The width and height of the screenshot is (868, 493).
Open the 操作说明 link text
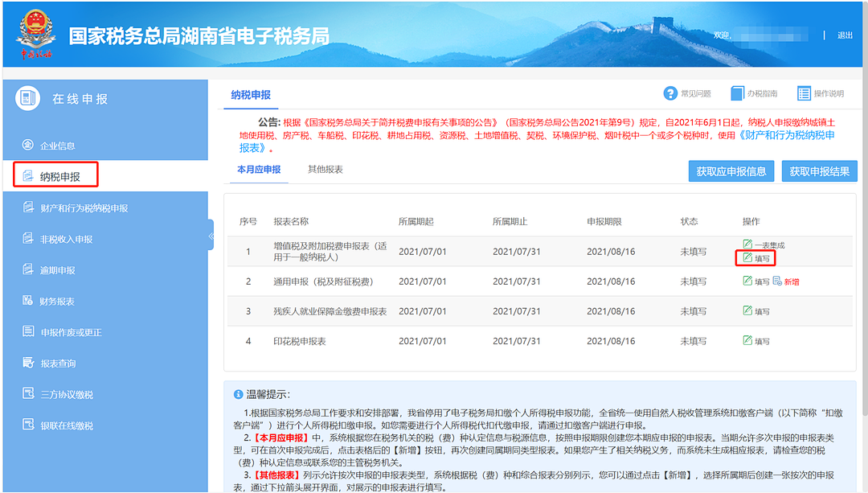[829, 93]
